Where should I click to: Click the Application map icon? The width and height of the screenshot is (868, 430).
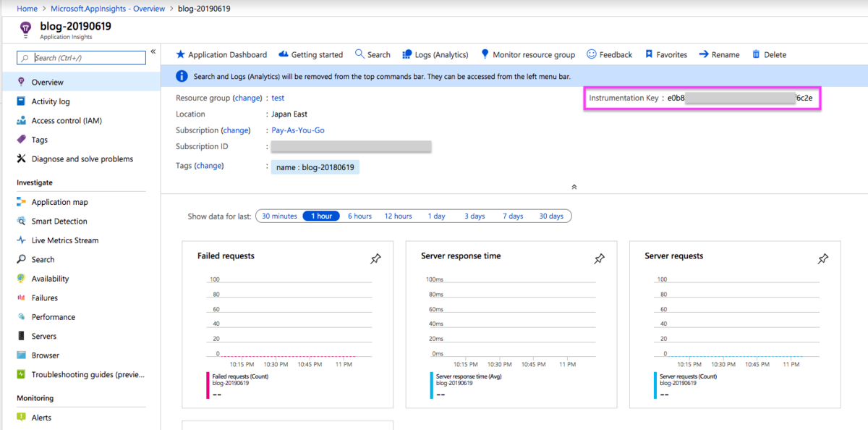[x=21, y=202]
